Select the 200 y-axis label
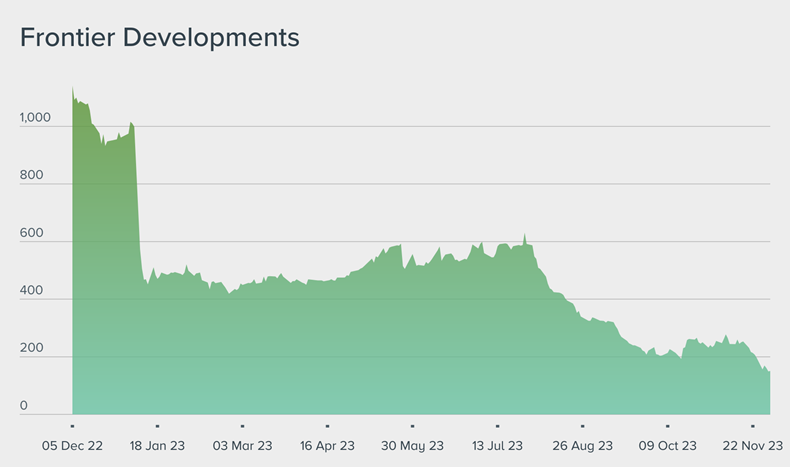This screenshot has width=790, height=467. pos(30,349)
